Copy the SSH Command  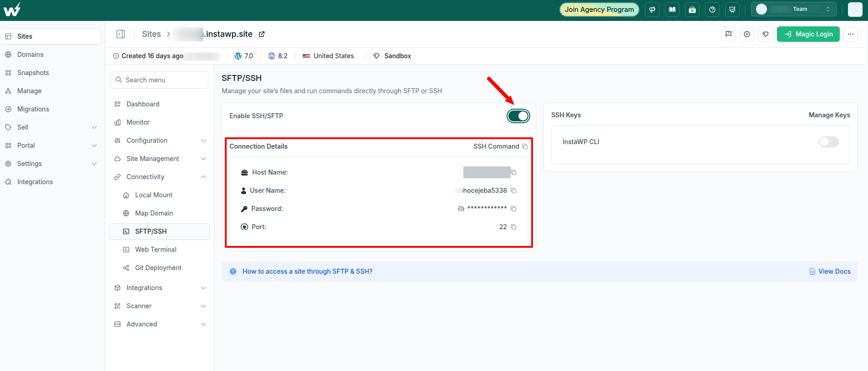pos(525,146)
